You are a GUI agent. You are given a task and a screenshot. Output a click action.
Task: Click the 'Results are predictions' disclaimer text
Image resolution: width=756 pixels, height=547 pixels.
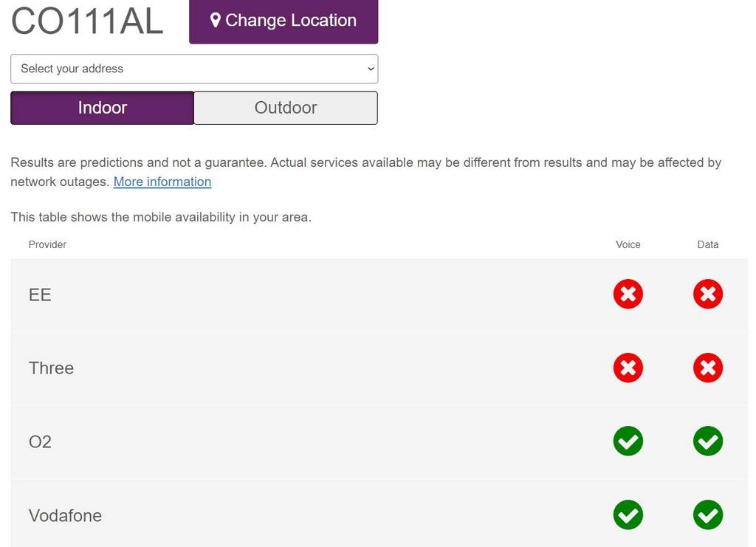[x=366, y=172]
